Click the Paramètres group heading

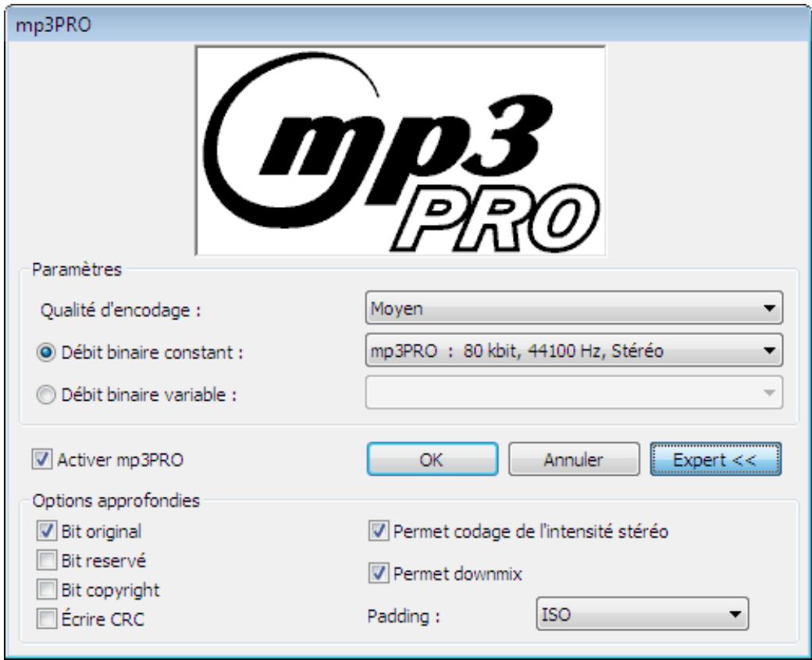[77, 269]
